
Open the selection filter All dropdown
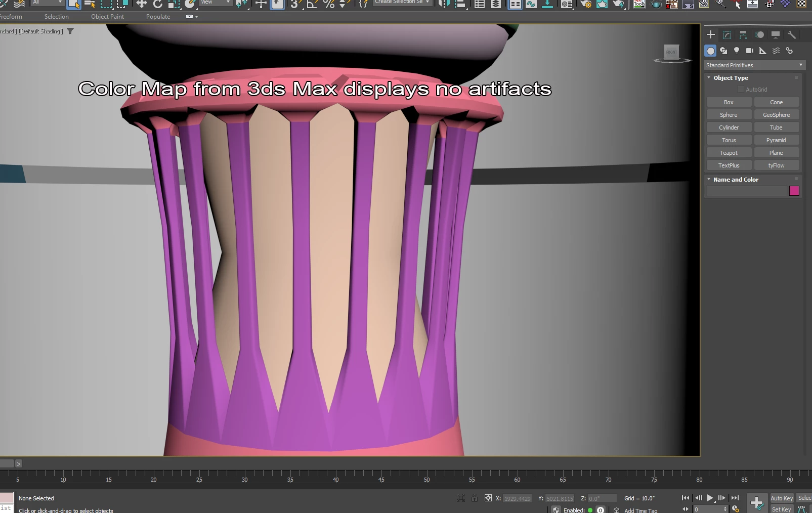(x=48, y=3)
